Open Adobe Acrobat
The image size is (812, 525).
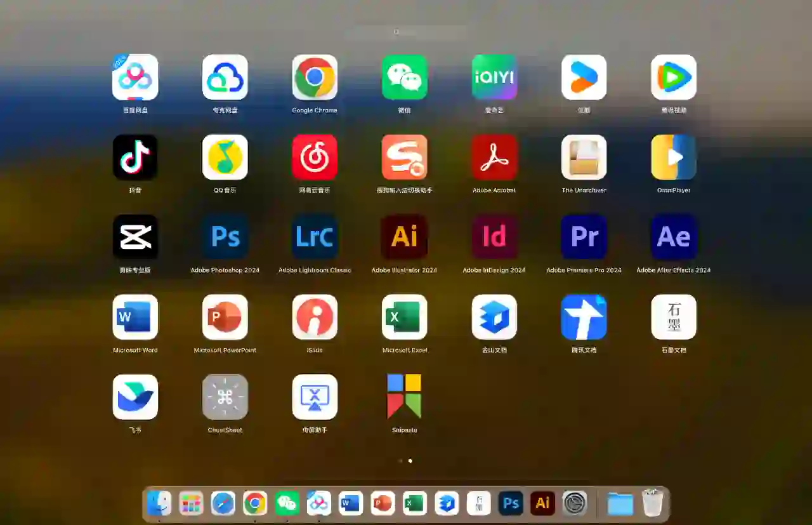pyautogui.click(x=494, y=157)
